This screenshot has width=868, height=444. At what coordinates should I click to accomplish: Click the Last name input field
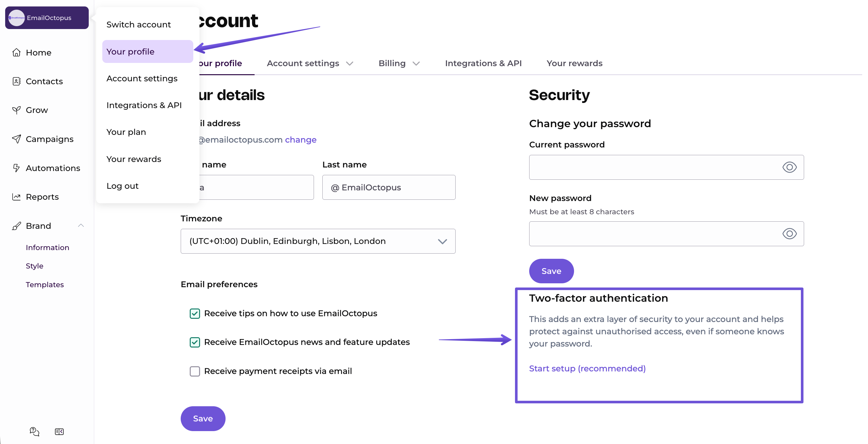tap(389, 187)
